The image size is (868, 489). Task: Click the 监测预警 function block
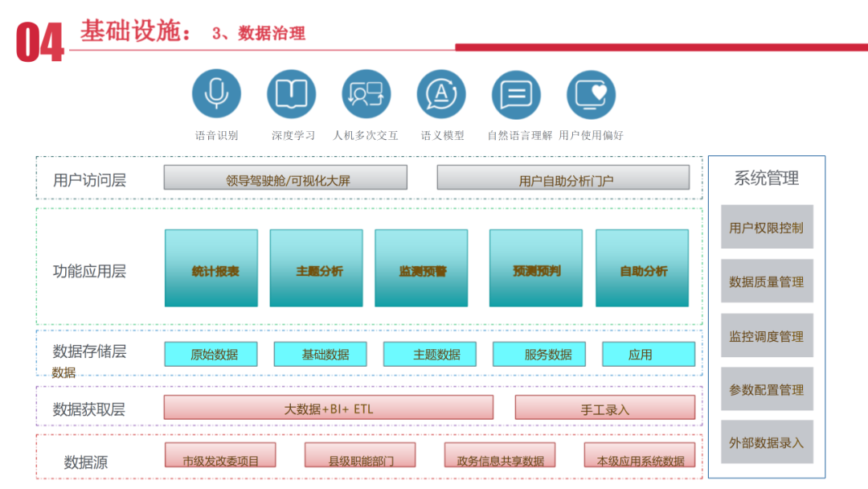tap(421, 268)
